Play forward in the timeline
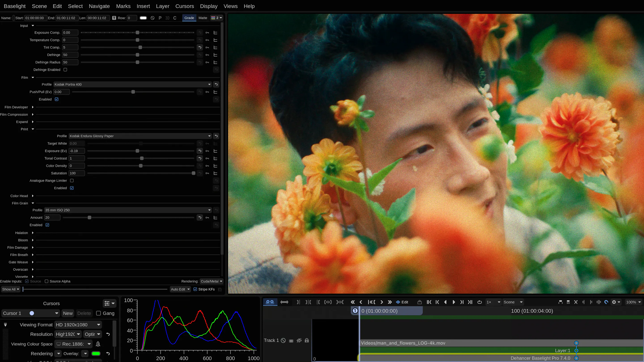 point(454,302)
